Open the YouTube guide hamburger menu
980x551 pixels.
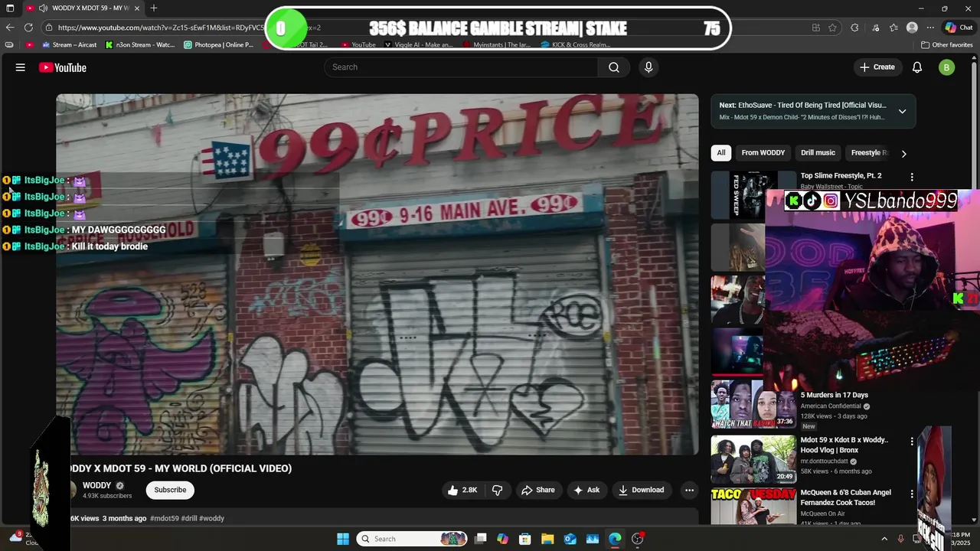tap(21, 67)
